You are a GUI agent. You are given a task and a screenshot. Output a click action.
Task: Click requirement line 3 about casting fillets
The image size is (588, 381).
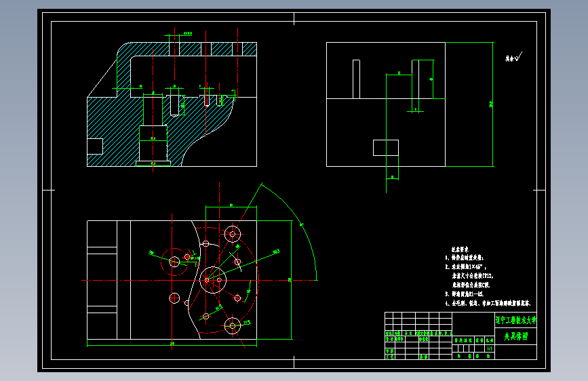pyautogui.click(x=465, y=294)
